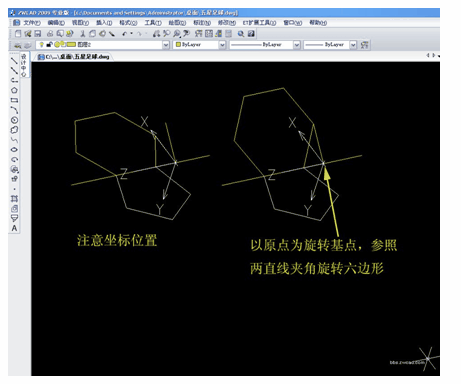Image resolution: width=461 pixels, height=384 pixels.
Task: Open the Layer Properties Manager icon
Action: tap(18, 45)
